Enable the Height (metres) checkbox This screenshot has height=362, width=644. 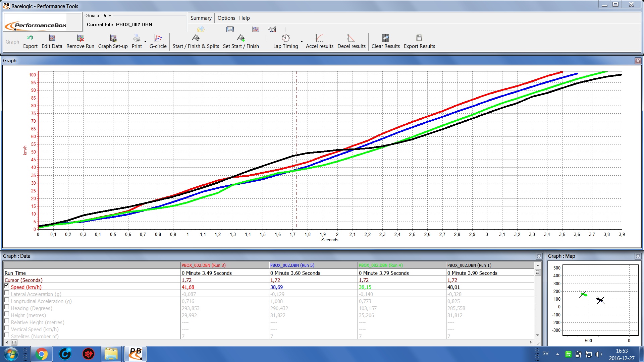[x=6, y=314]
